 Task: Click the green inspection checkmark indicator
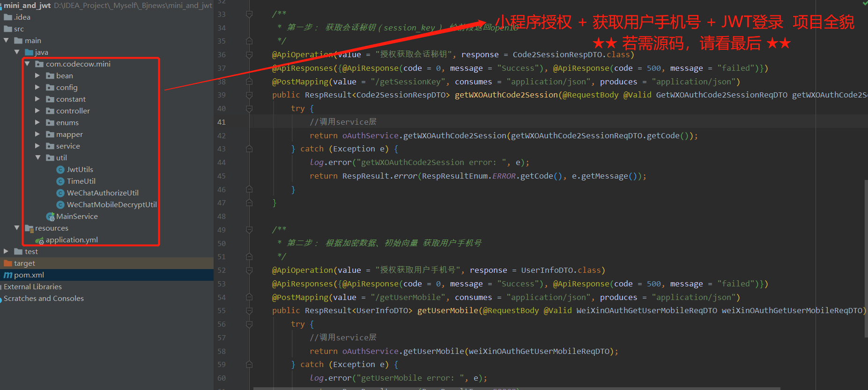865,3
